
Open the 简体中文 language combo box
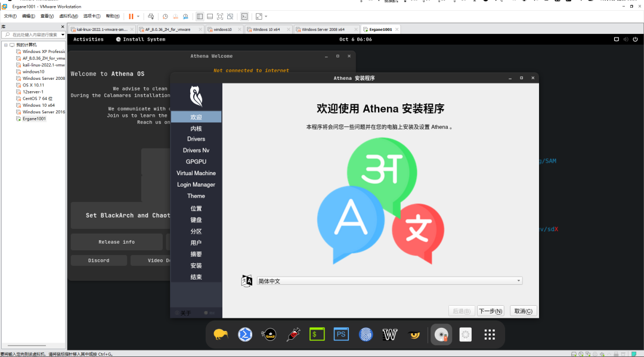(389, 281)
